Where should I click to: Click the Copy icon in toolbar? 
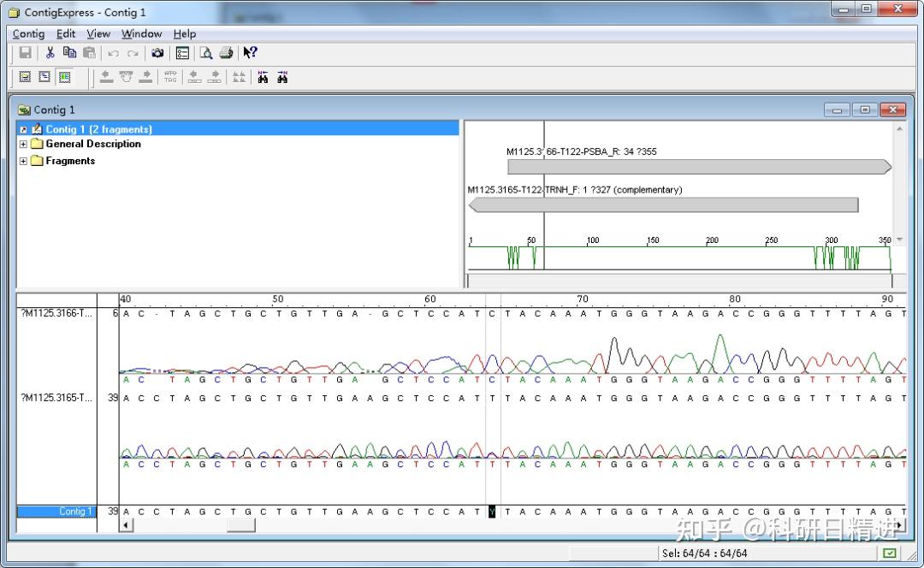point(70,53)
